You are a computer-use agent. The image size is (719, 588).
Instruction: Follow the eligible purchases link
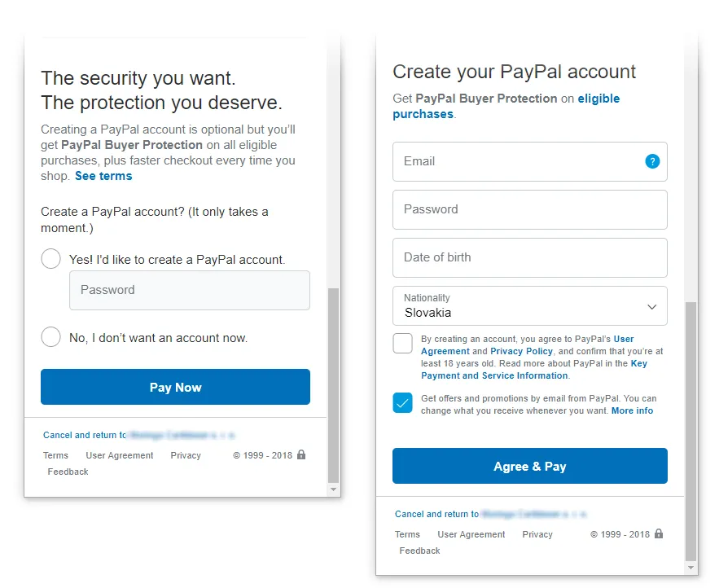598,99
